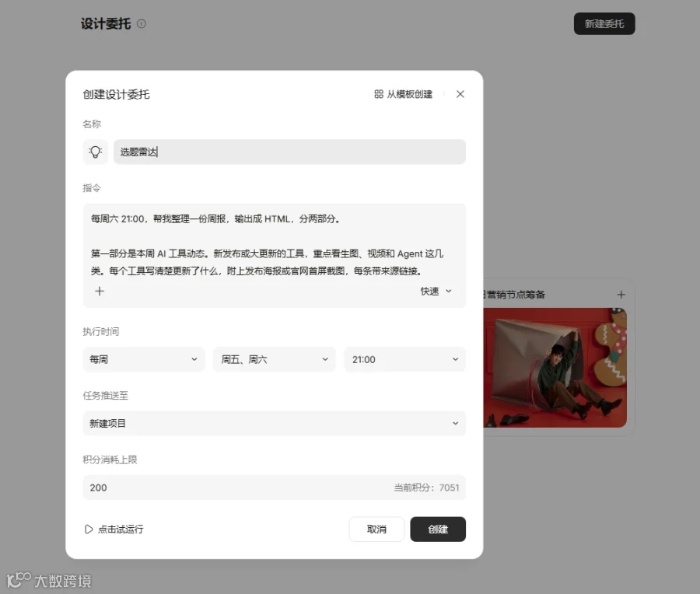The image size is (700, 594).
Task: Click the 取消 button
Action: point(376,529)
